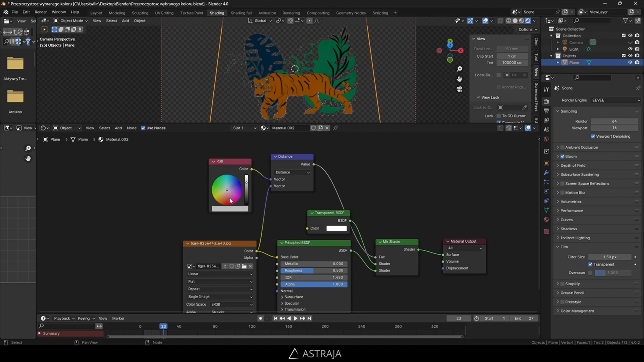Uncheck the Bloom option

tap(562, 157)
